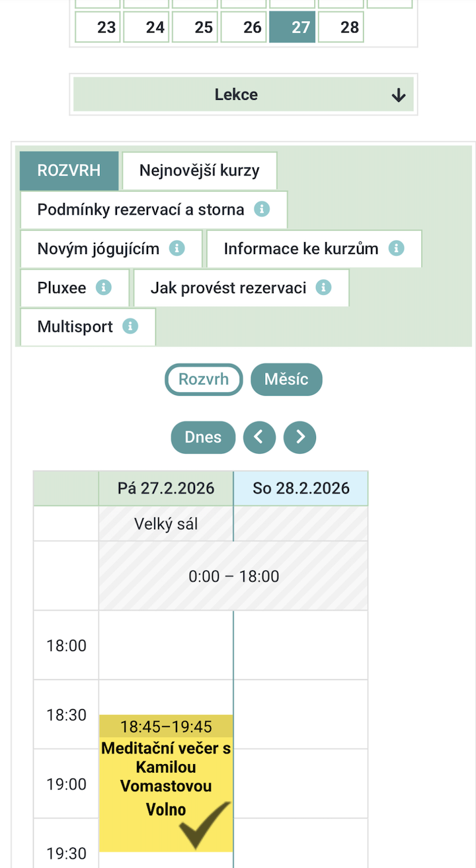Open the Nejnovější kurzy tab
This screenshot has height=868, width=476.
pos(199,170)
